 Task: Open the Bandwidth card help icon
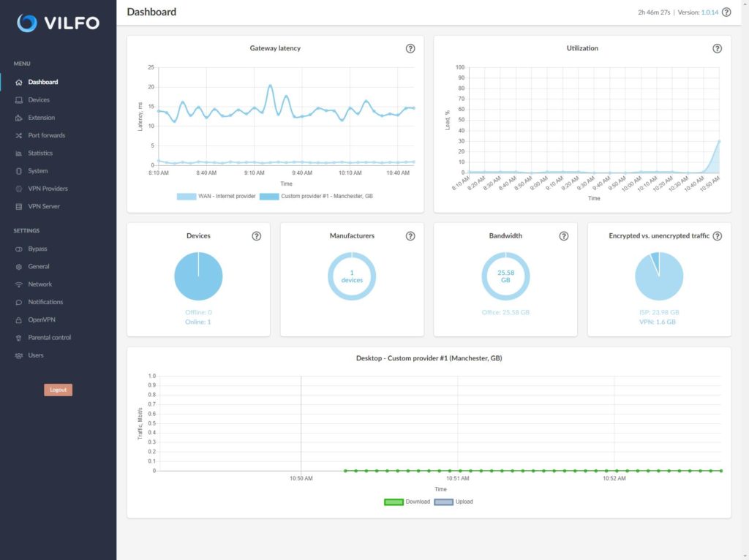564,236
